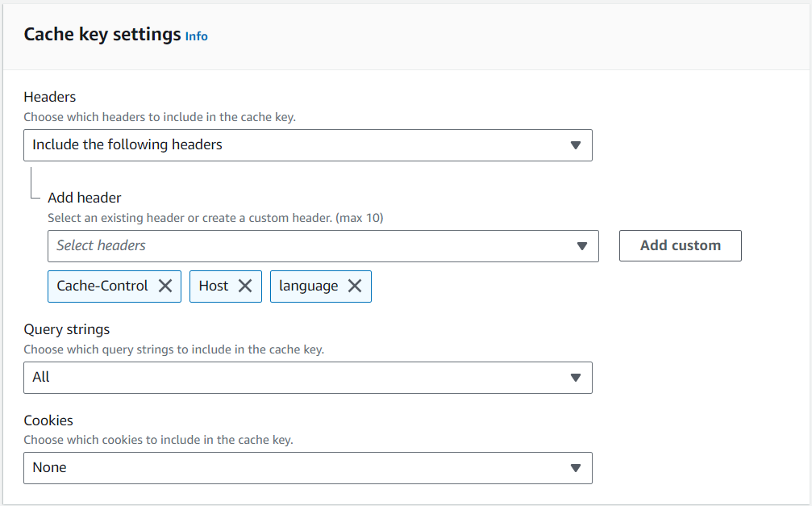Image resolution: width=812 pixels, height=506 pixels.
Task: Click inside the Select headers input field
Action: pyautogui.click(x=242, y=245)
